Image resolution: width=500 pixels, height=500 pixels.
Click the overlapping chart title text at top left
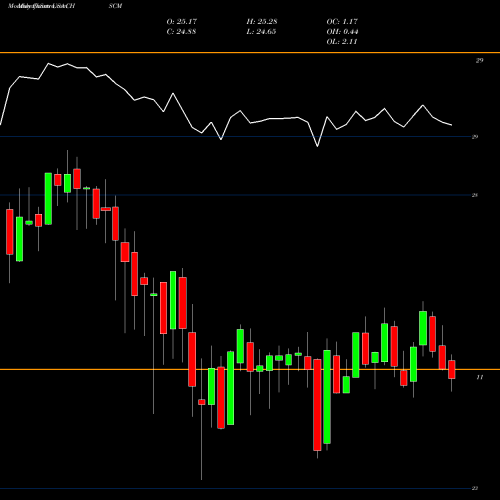click(x=42, y=6)
